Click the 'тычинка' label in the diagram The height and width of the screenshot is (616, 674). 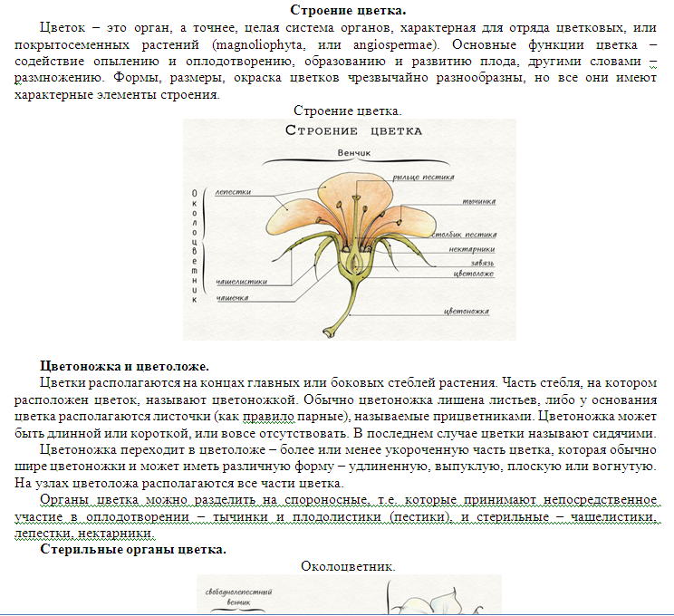tap(479, 201)
